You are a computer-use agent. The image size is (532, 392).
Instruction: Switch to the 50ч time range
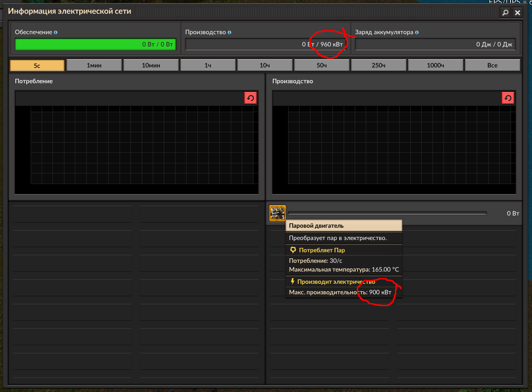(x=322, y=65)
